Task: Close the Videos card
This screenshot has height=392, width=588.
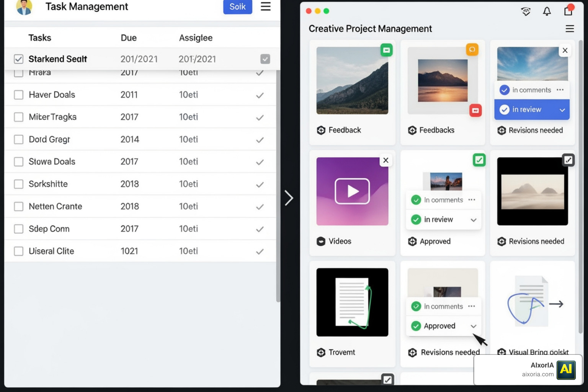Action: [386, 160]
